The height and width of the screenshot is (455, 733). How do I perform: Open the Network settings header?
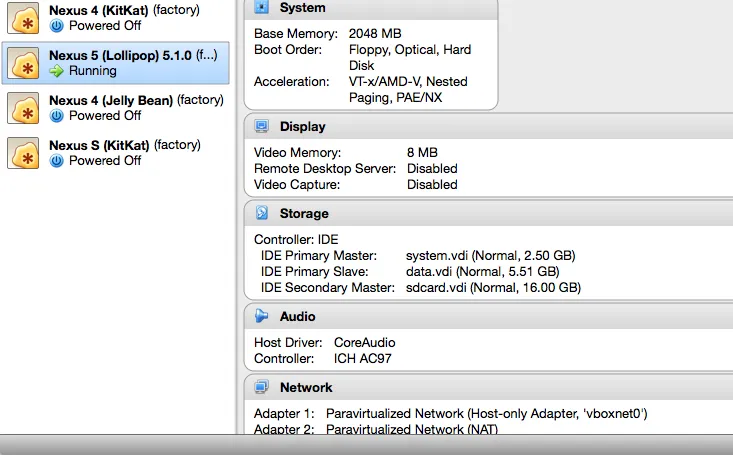pos(306,387)
